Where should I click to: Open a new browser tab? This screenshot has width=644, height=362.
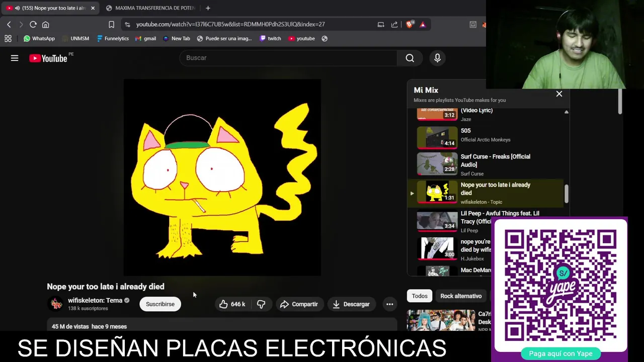(x=208, y=8)
